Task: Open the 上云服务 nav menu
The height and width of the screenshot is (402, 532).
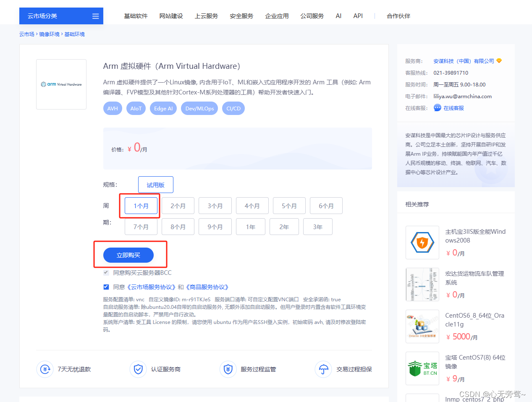Action: (x=206, y=16)
